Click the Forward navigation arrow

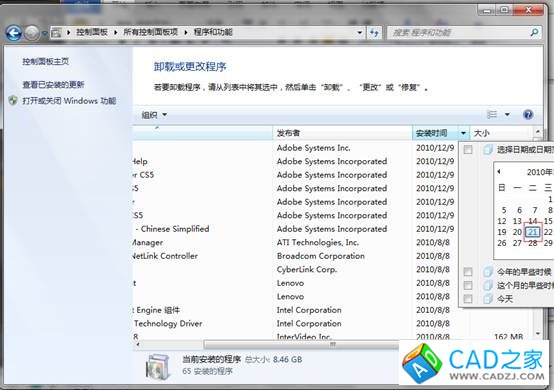(x=32, y=33)
